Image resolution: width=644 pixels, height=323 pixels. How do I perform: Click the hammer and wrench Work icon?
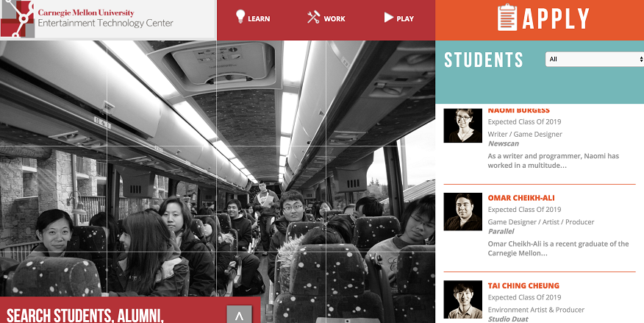313,17
